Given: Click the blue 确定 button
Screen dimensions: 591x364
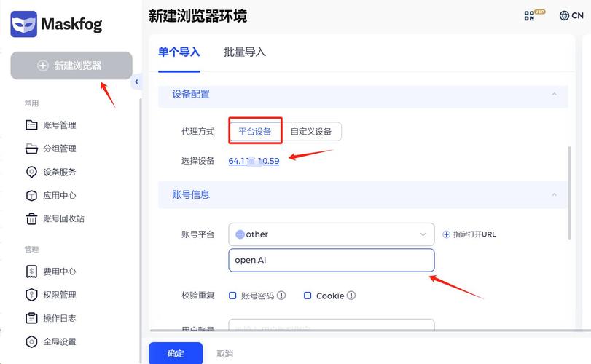Looking at the screenshot, I should click(176, 353).
